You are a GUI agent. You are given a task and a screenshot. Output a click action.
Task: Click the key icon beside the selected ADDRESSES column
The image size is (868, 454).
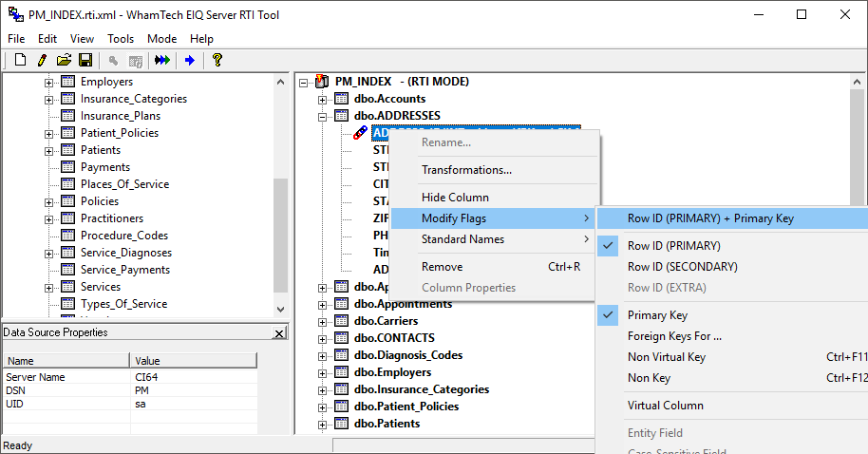360,133
